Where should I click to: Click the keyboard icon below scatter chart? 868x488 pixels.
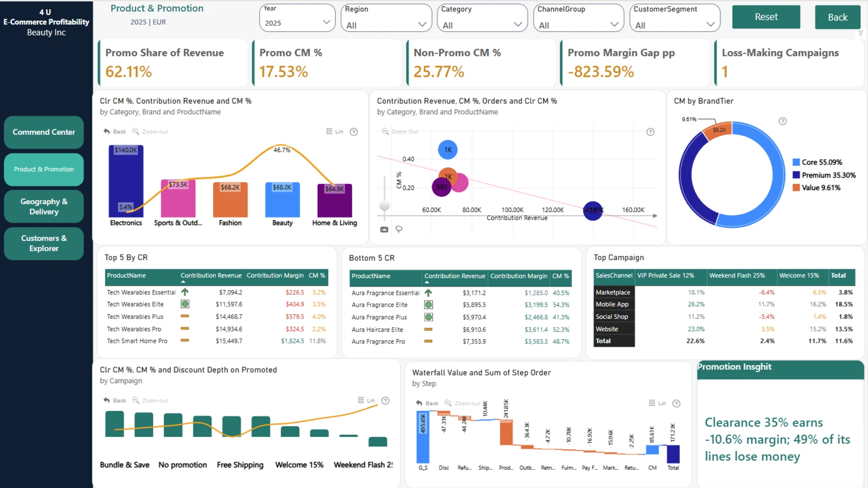[x=384, y=230]
